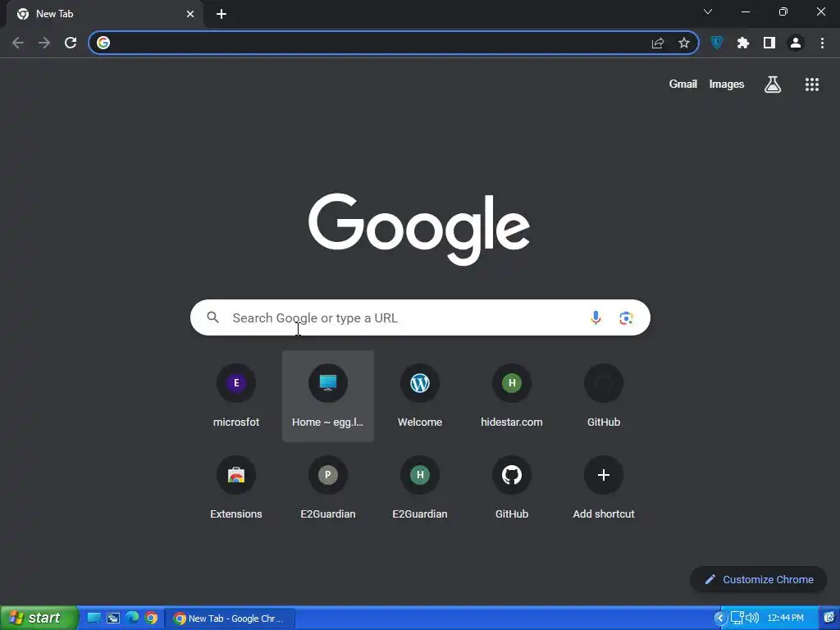Reload the current page
Image resolution: width=840 pixels, height=630 pixels.
click(71, 43)
